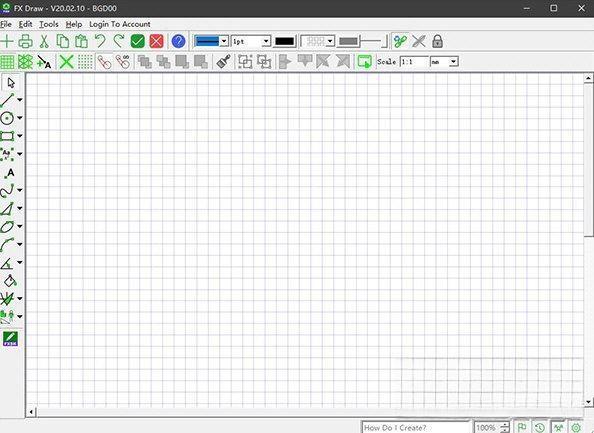
Task: Click the flip horizontal icon
Action: point(285,62)
